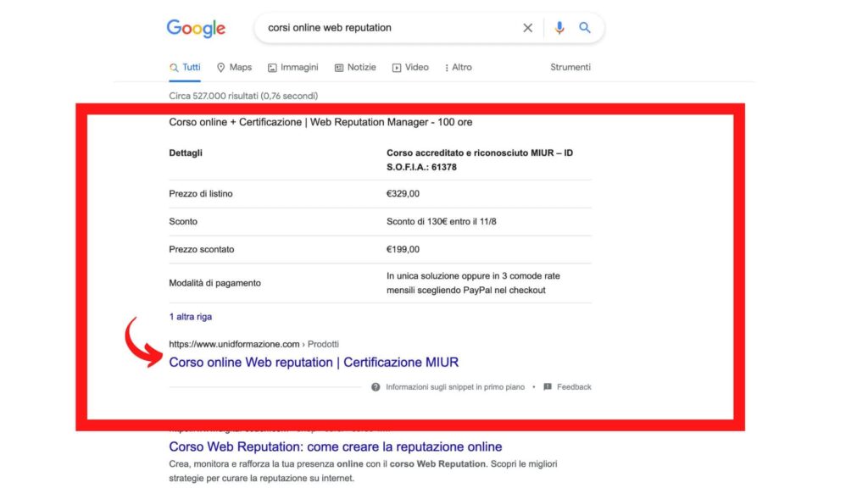Open the Notizie tab
The height and width of the screenshot is (488, 868).
click(355, 68)
